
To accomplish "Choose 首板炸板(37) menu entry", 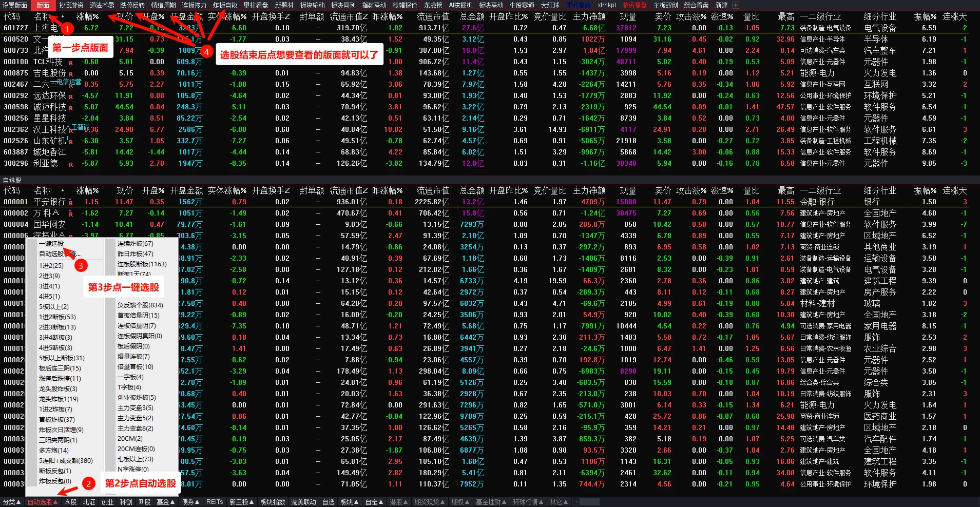I will point(57,420).
